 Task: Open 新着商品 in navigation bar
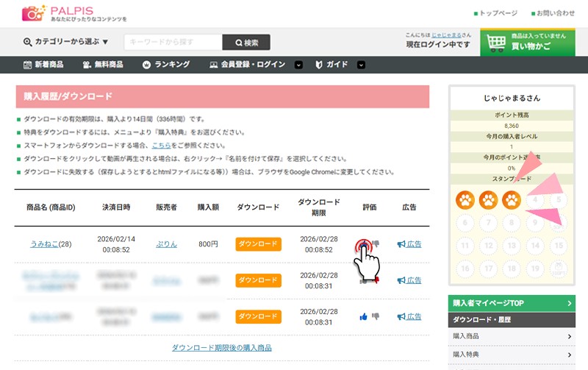click(x=43, y=65)
